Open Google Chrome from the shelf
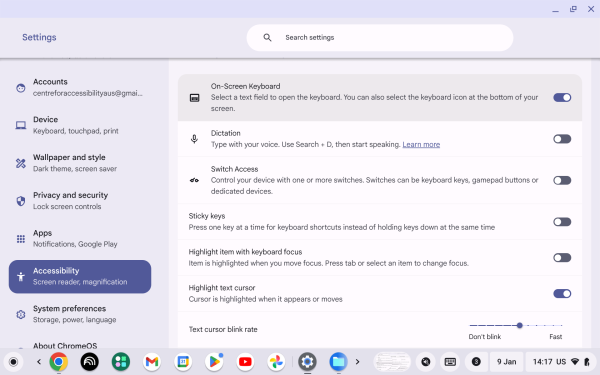The width and height of the screenshot is (600, 375). [x=59, y=362]
